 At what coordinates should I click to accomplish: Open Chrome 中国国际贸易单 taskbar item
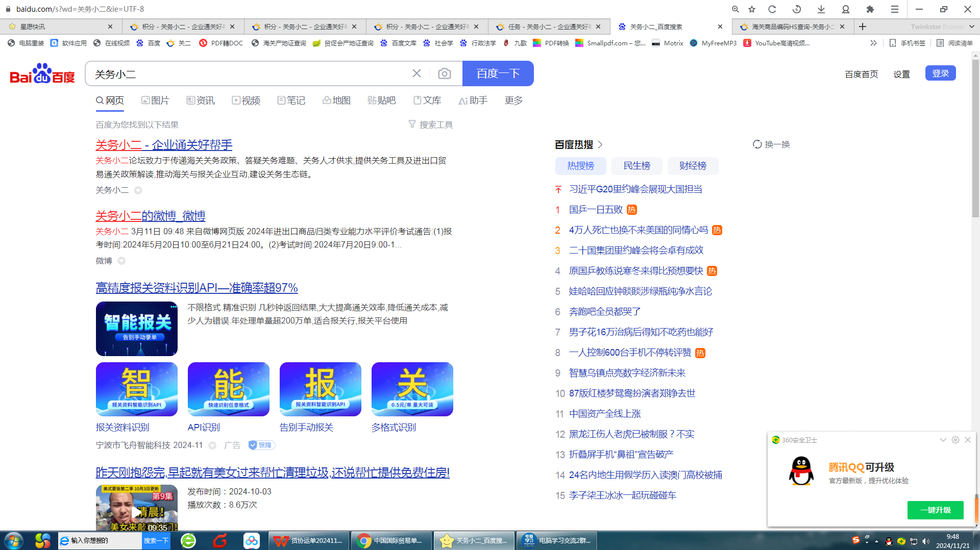[391, 540]
